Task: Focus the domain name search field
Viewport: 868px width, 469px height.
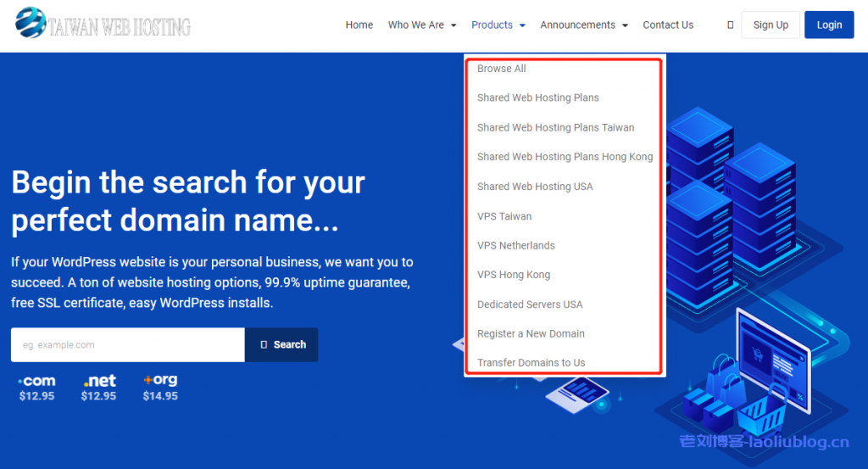Action: (127, 345)
